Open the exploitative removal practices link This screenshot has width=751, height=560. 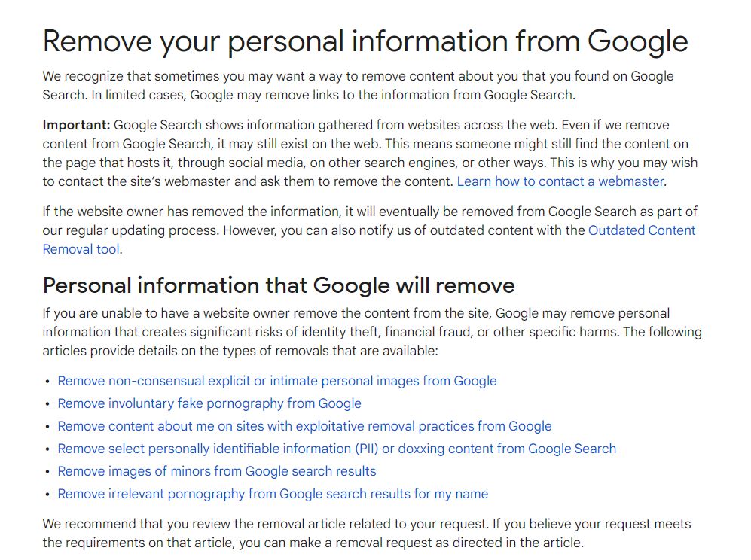304,426
